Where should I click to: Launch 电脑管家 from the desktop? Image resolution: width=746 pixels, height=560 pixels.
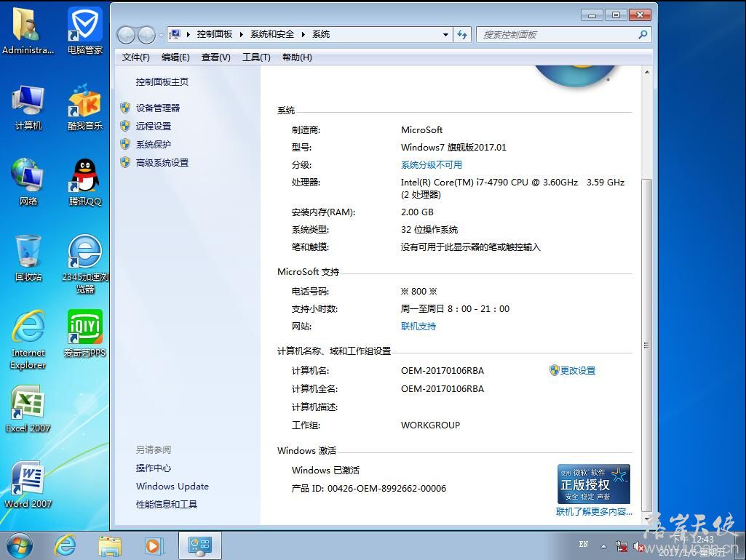click(x=84, y=30)
